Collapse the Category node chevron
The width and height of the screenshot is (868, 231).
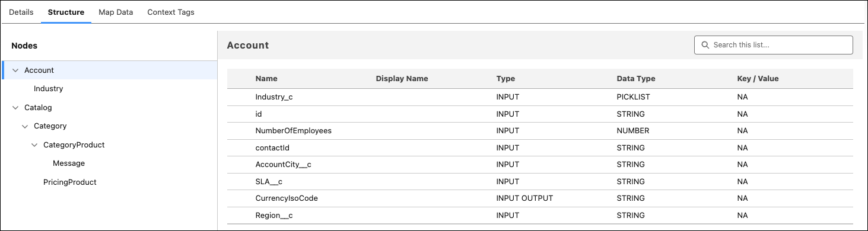tap(25, 126)
